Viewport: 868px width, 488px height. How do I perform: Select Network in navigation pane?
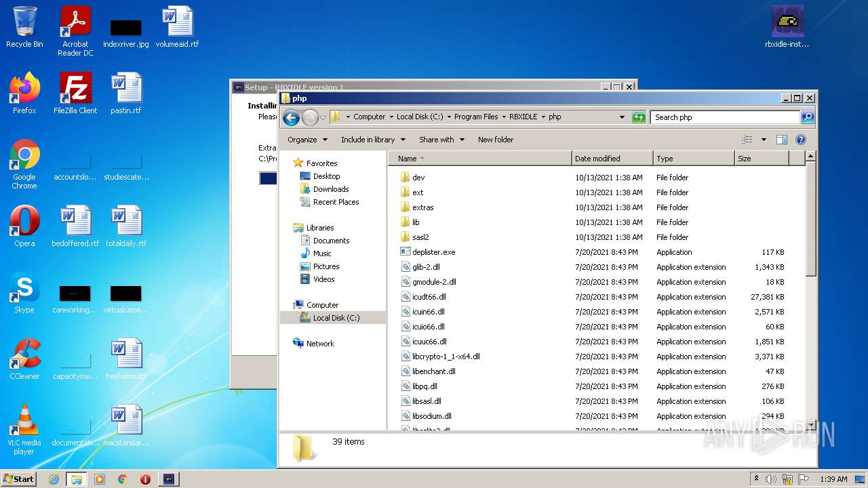coord(313,344)
